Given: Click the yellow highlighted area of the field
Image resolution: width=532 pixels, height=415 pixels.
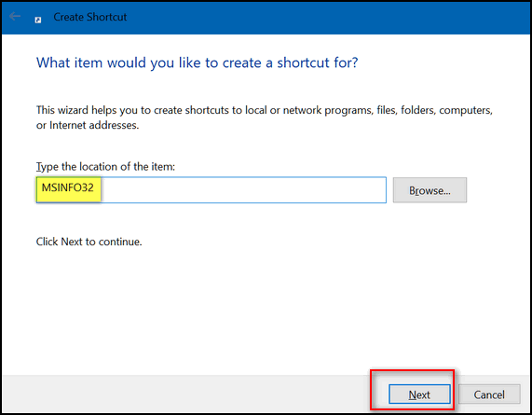Looking at the screenshot, I should point(69,188).
